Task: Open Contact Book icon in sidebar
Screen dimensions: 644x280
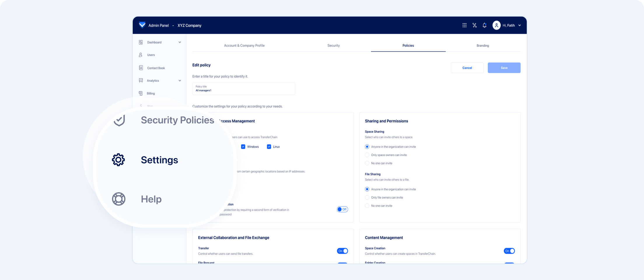Action: [141, 68]
